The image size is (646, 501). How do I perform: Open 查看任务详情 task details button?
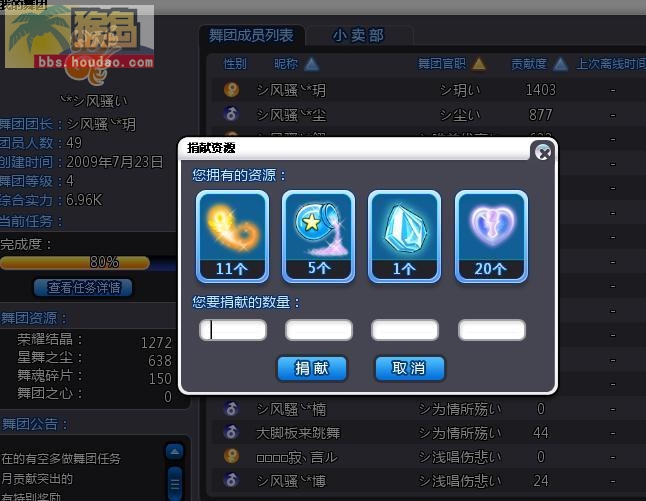click(x=83, y=288)
